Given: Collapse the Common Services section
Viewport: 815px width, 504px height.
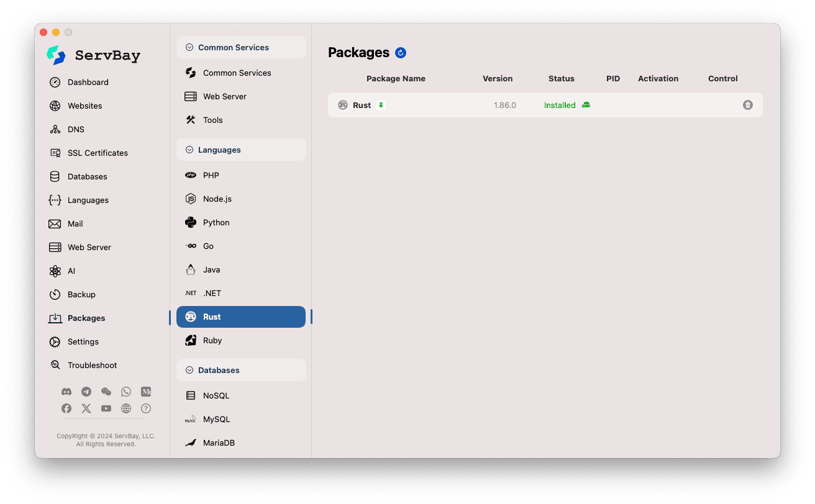Looking at the screenshot, I should click(189, 47).
